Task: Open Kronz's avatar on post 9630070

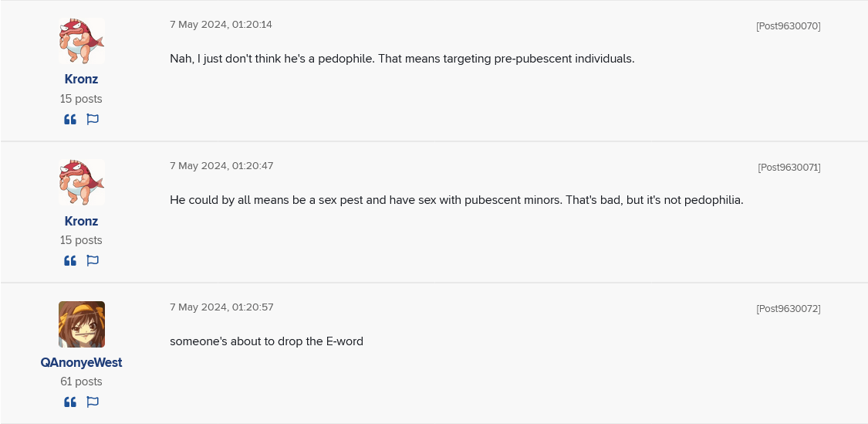Action: (x=82, y=42)
